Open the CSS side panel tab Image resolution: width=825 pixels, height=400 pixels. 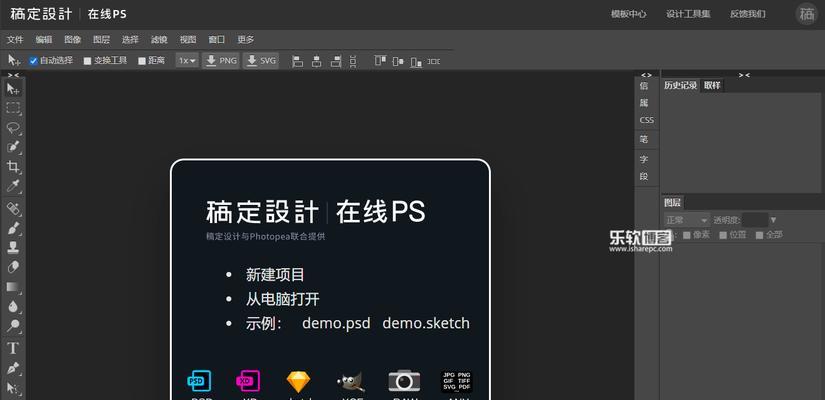tap(647, 120)
